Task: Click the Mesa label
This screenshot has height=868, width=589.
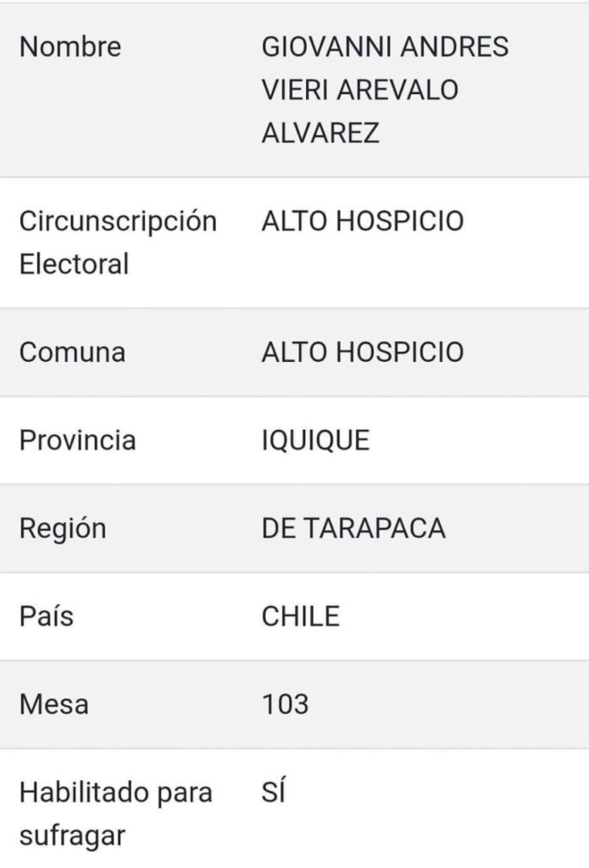Action: [54, 704]
